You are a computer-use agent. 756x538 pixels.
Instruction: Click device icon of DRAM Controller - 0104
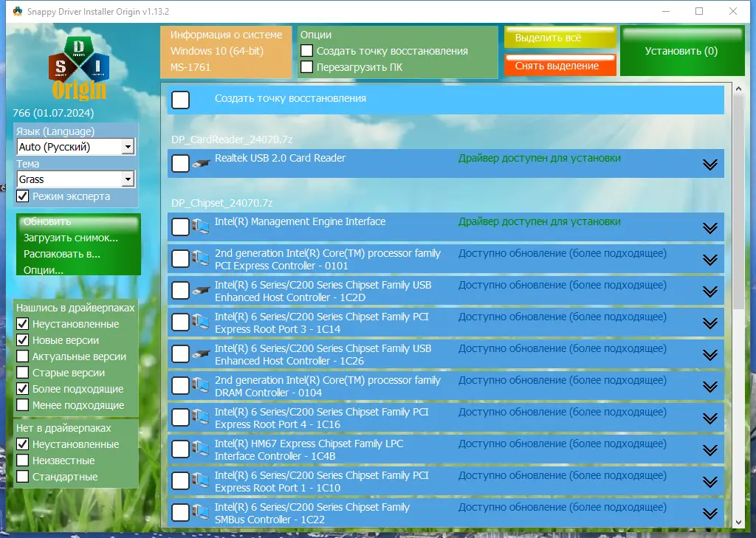coord(201,386)
